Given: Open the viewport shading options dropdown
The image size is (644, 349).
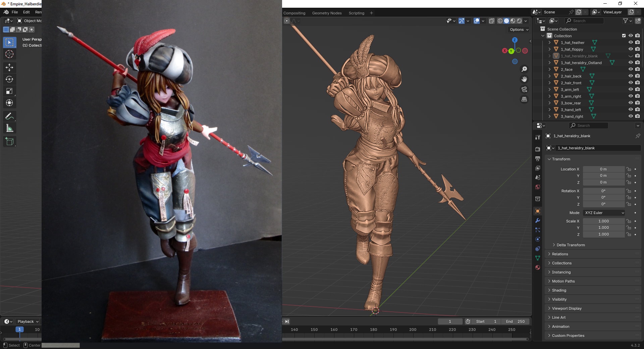Looking at the screenshot, I should coord(526,21).
